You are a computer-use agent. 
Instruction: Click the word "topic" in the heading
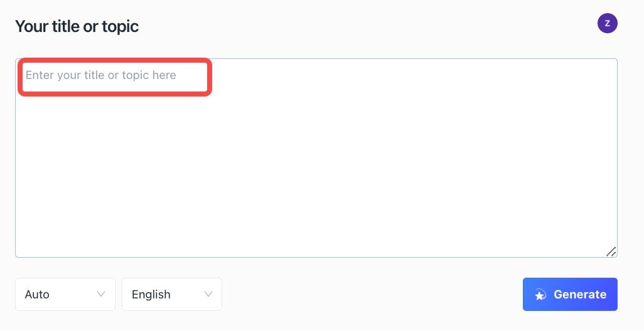point(121,27)
